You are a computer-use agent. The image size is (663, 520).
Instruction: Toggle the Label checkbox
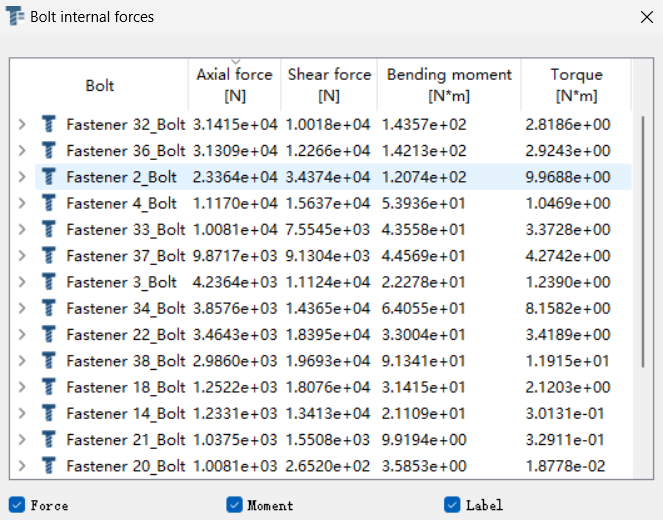point(452,504)
